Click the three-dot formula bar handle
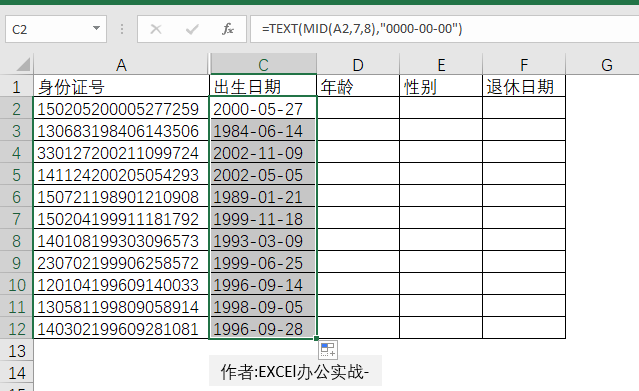 click(121, 29)
